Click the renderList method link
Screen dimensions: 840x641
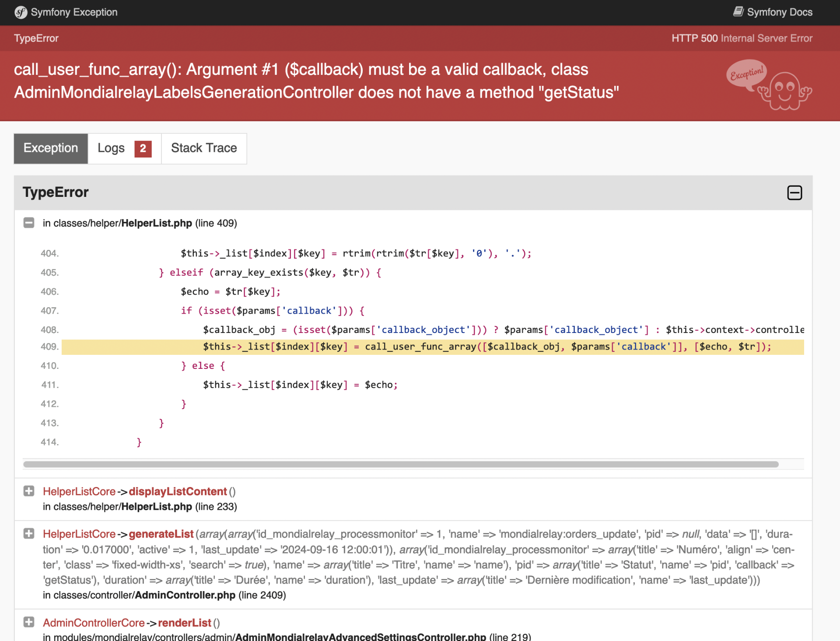click(184, 623)
